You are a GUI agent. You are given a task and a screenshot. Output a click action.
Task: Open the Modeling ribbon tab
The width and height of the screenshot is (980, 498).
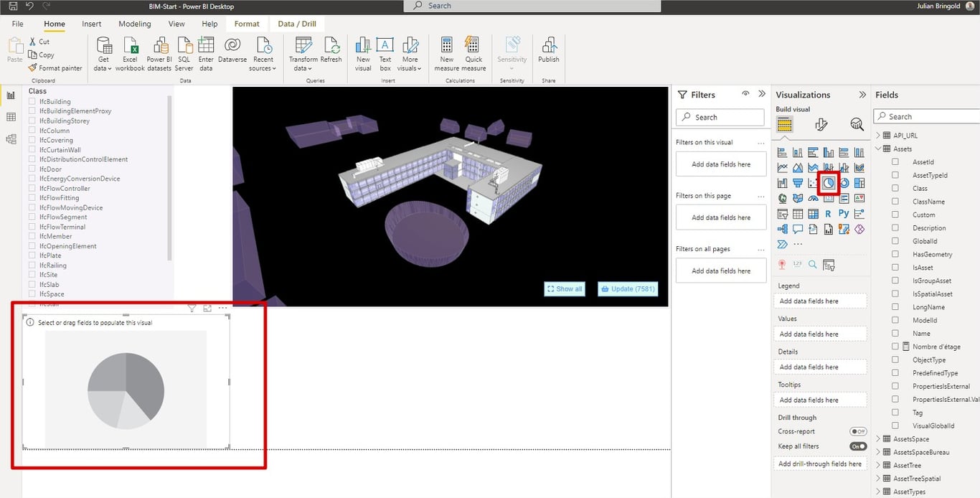pyautogui.click(x=135, y=24)
